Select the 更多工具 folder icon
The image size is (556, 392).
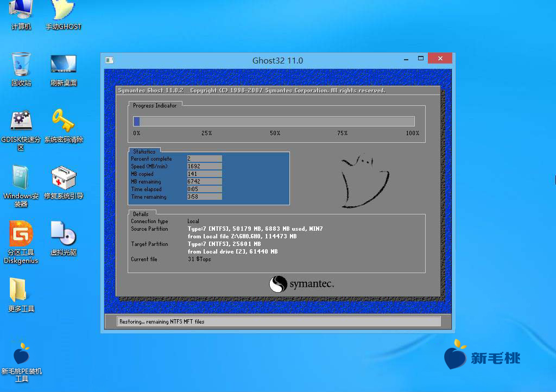coord(21,295)
